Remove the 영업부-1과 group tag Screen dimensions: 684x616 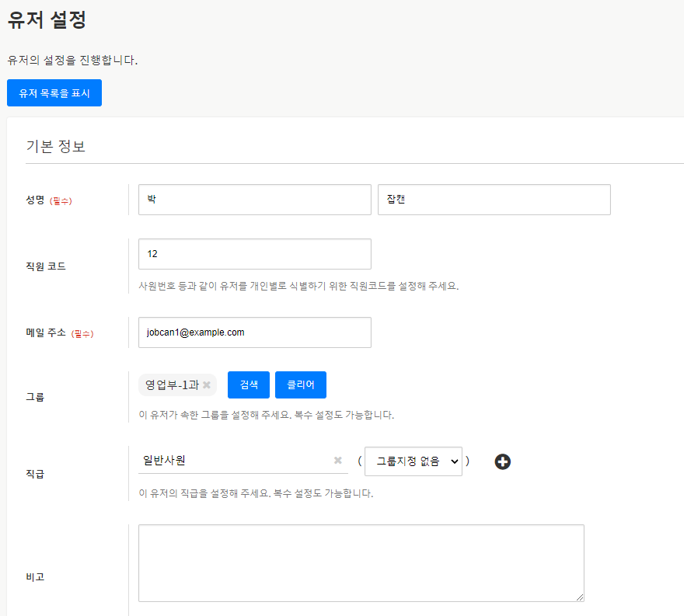click(x=207, y=385)
